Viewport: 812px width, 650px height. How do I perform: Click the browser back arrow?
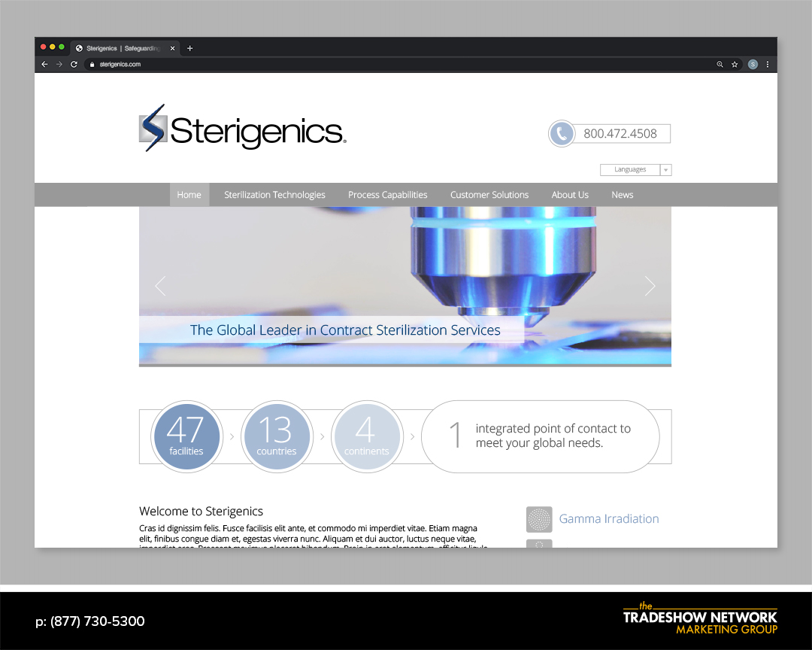click(44, 64)
